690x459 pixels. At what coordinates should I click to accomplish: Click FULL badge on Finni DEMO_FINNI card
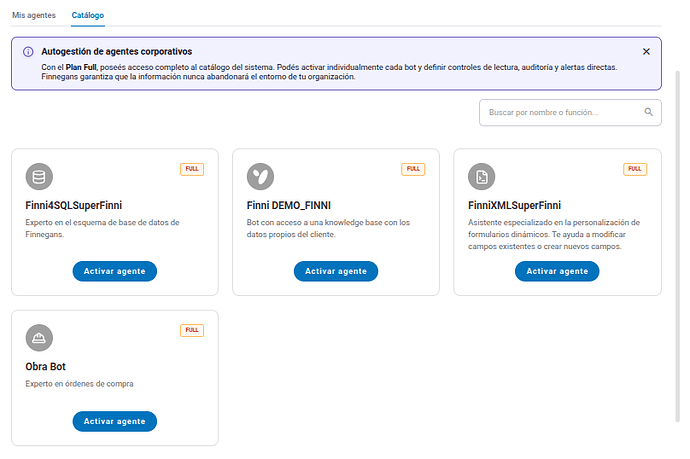(x=413, y=169)
